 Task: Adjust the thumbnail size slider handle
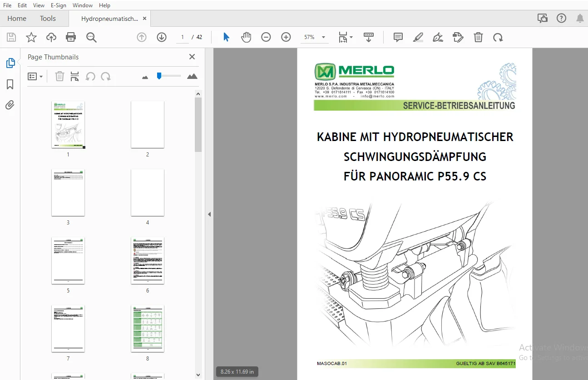pos(159,76)
